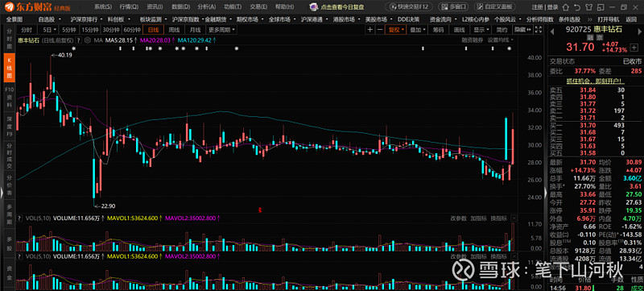Screen dimensions: 644x291
Task: Open 多窗口 button
Action: pos(454,7)
